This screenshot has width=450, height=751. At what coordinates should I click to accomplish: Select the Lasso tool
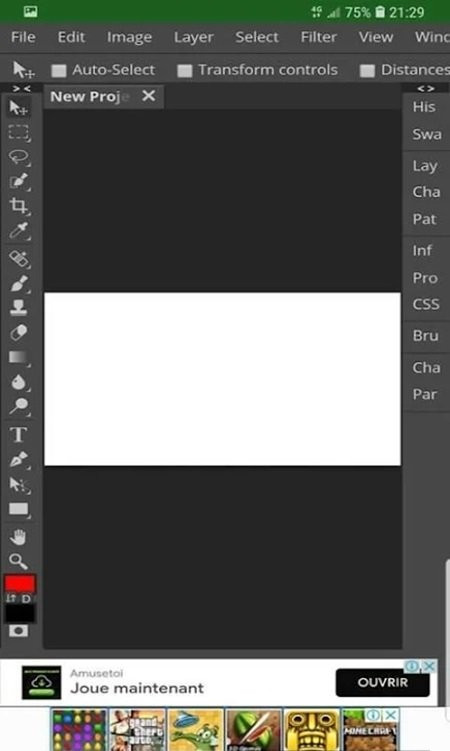[19, 158]
